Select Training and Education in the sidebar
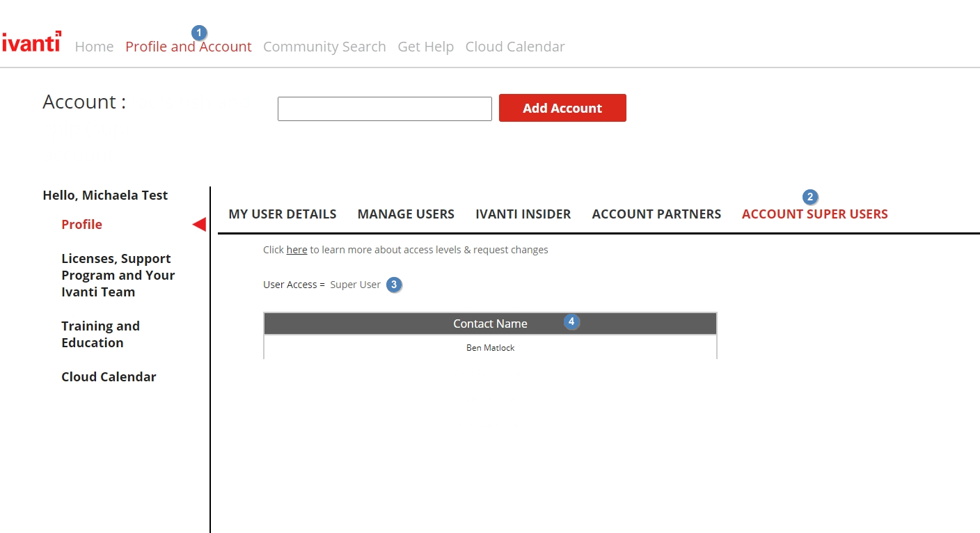The width and height of the screenshot is (980, 533). coord(100,334)
